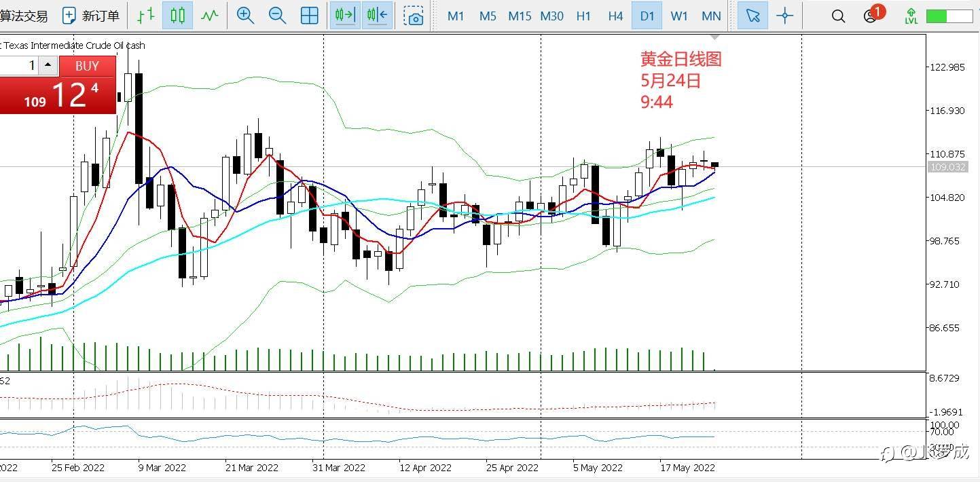The width and height of the screenshot is (980, 482).
Task: Select the M15 timeframe
Action: (520, 16)
